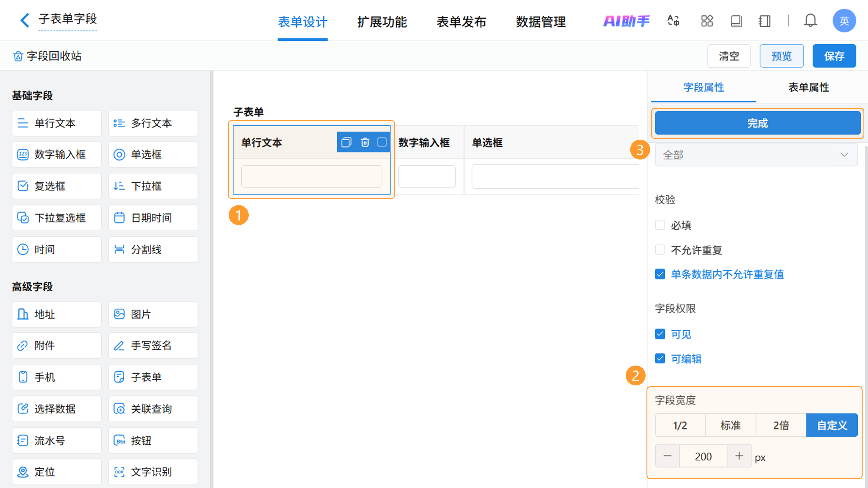
Task: Select the 2倍 field width option
Action: pos(781,425)
